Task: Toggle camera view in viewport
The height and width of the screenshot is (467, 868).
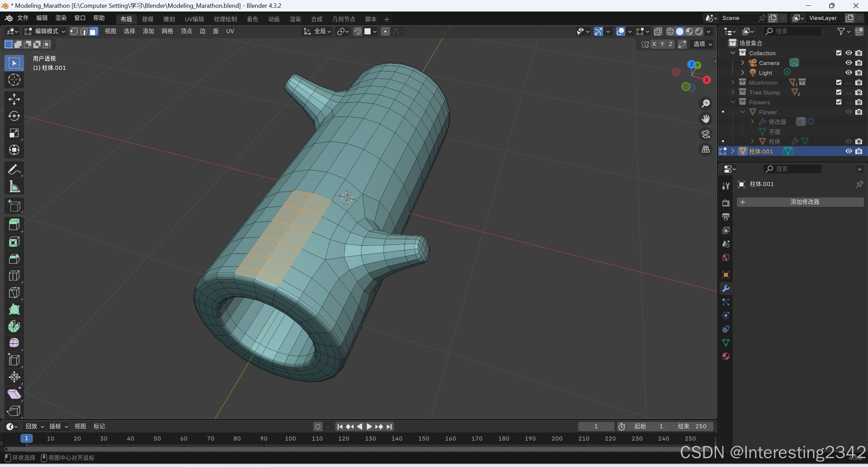Action: pos(706,134)
